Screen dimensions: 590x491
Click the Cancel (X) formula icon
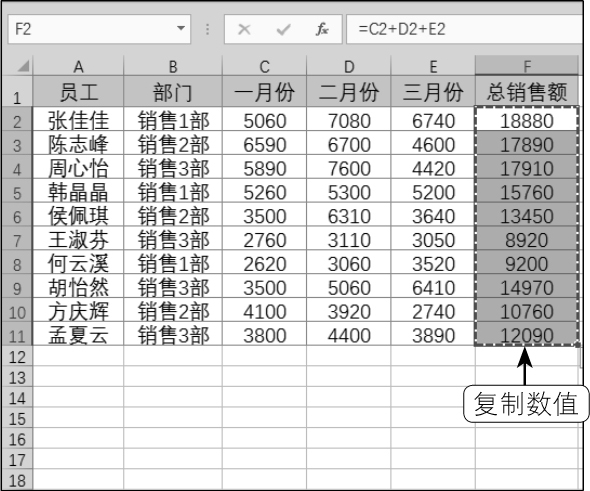tap(244, 29)
